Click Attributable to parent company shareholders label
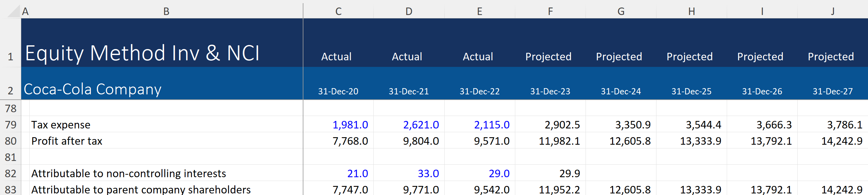Viewport: 868px width, 195px height. tap(141, 189)
